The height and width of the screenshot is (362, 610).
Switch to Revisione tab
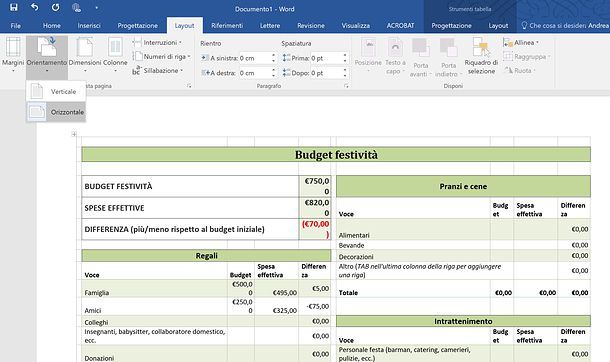pyautogui.click(x=311, y=26)
